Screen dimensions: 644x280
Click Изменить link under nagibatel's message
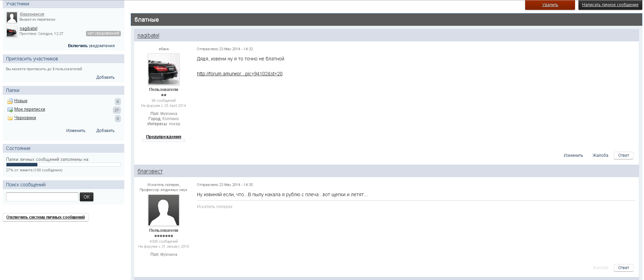point(573,155)
